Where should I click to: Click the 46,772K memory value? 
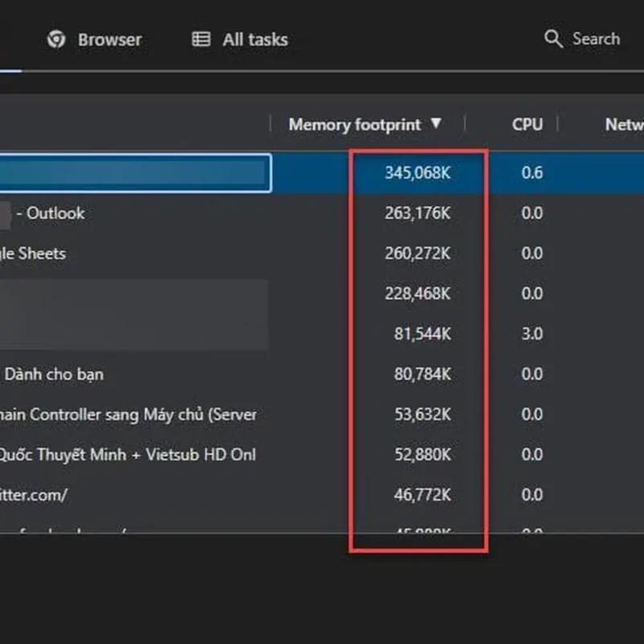pos(423,495)
